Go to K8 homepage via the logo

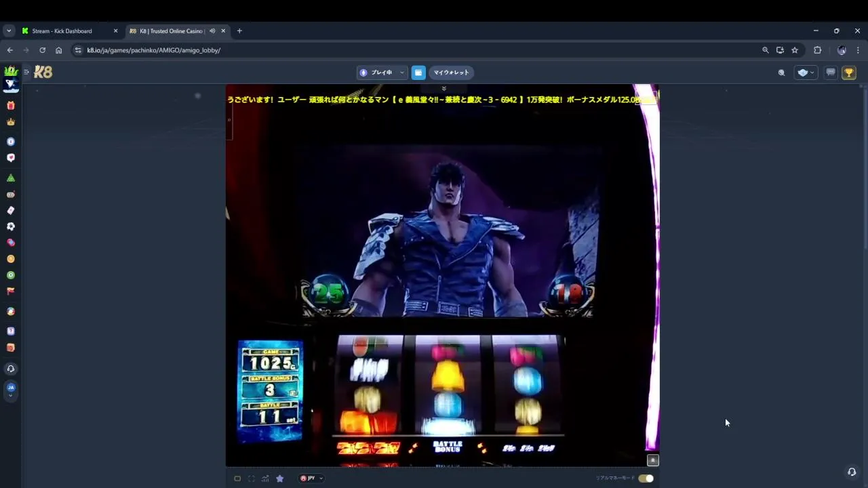tap(43, 72)
